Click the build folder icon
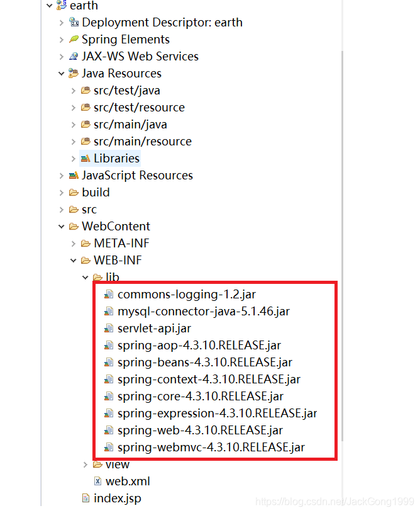 point(74,193)
